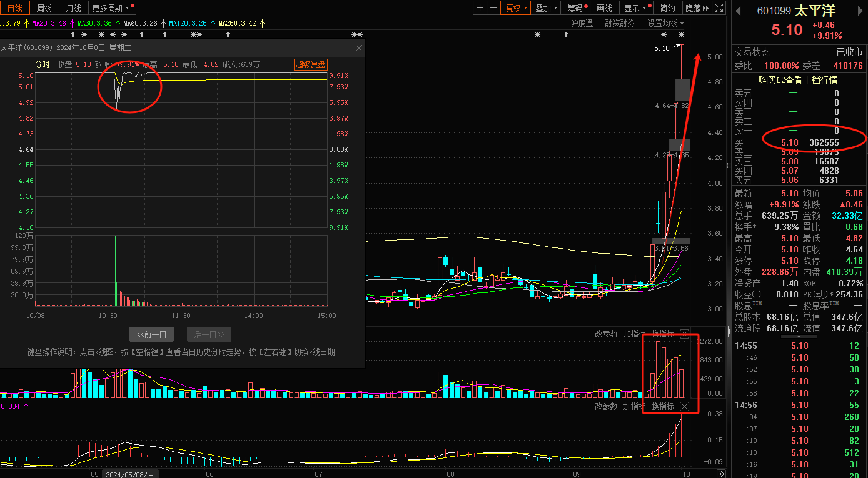Image resolution: width=868 pixels, height=478 pixels.
Task: Click 交易状态 已收市 status
Action: pos(849,52)
